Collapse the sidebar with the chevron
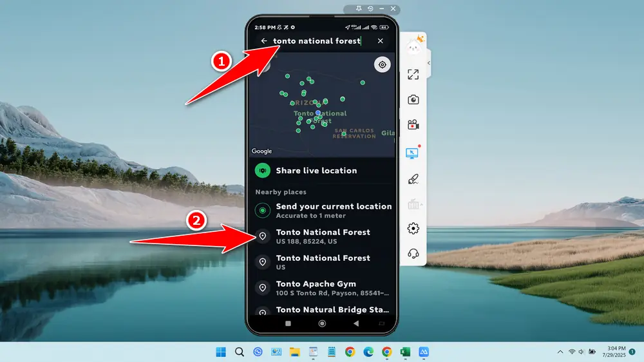 coord(429,63)
